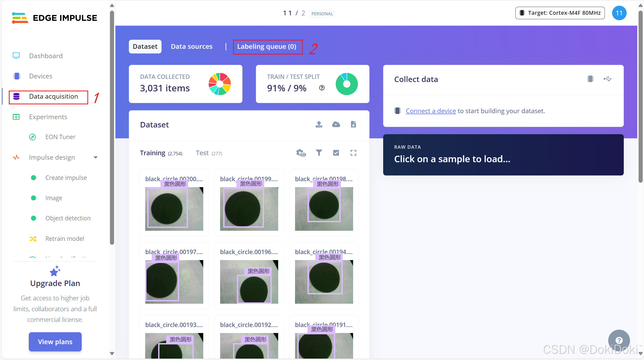Switch to the Labeling queue (0) tab
The image size is (644, 360).
click(267, 47)
